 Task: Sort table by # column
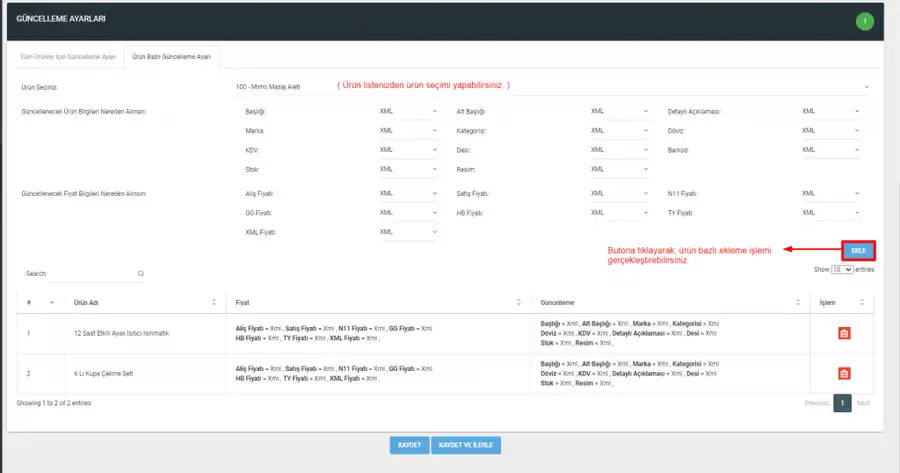point(52,303)
